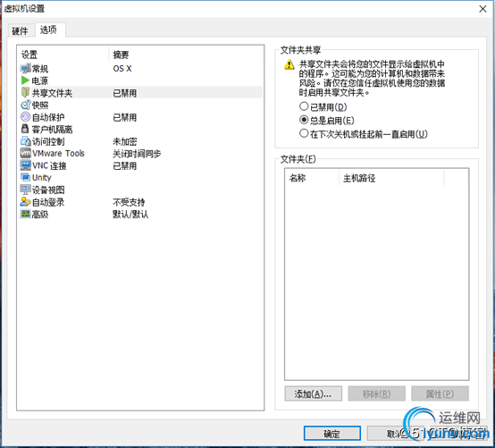Select the 客户机隔离 row label
The image size is (495, 448).
pyautogui.click(x=53, y=130)
